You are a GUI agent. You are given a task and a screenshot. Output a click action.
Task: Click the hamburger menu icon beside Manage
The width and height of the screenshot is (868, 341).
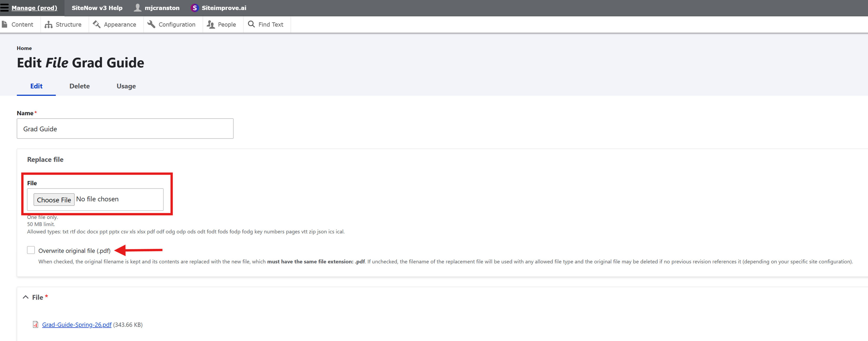pyautogui.click(x=4, y=7)
